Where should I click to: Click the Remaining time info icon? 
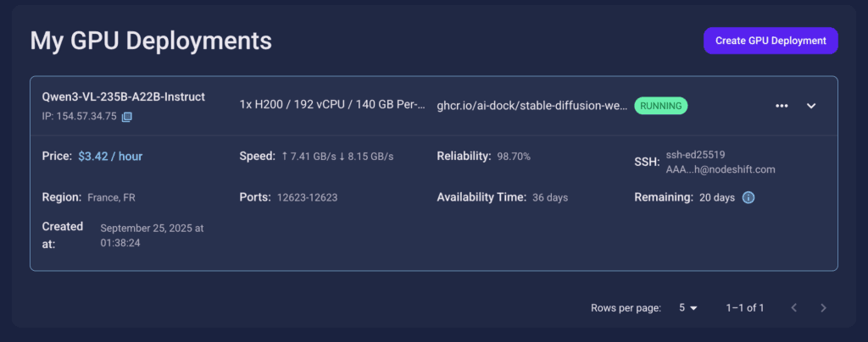(x=748, y=198)
